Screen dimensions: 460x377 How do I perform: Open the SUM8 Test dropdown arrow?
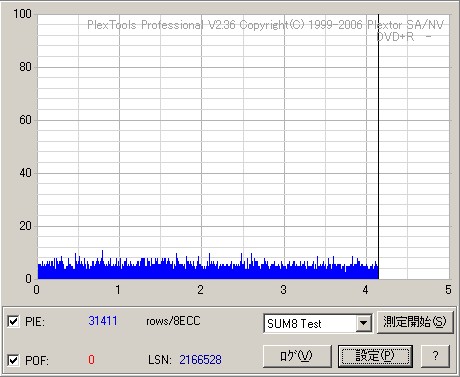(x=363, y=323)
